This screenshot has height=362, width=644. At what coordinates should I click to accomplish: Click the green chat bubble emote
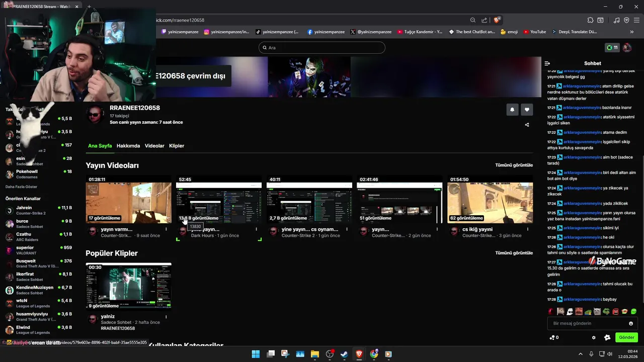(x=633, y=312)
